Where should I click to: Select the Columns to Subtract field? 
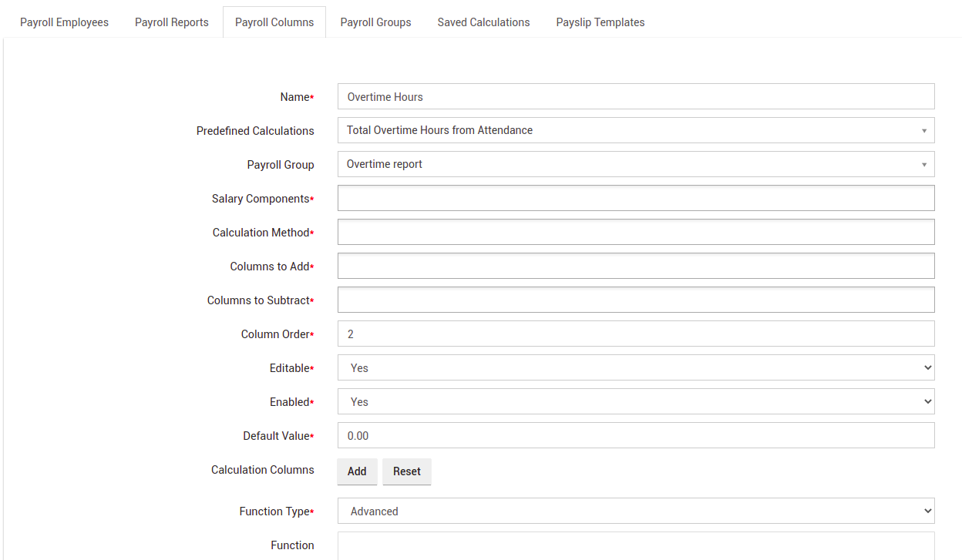pyautogui.click(x=636, y=300)
